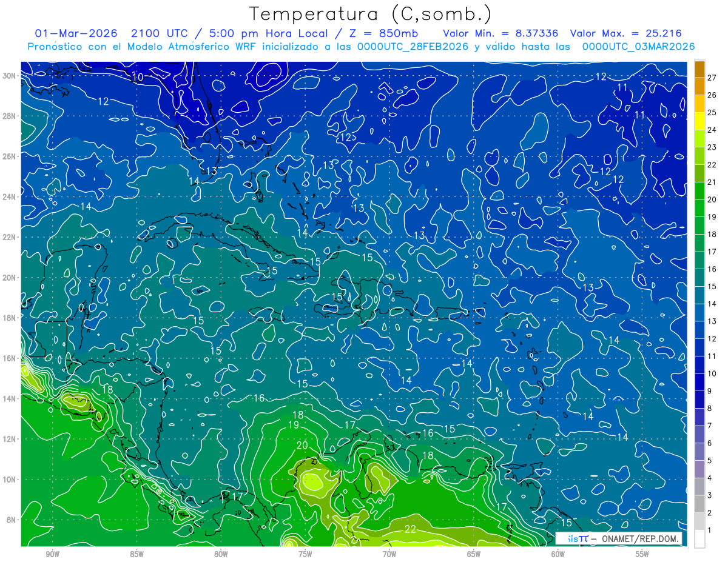
Task: Click the 65W longitude axis label
Action: tap(474, 555)
